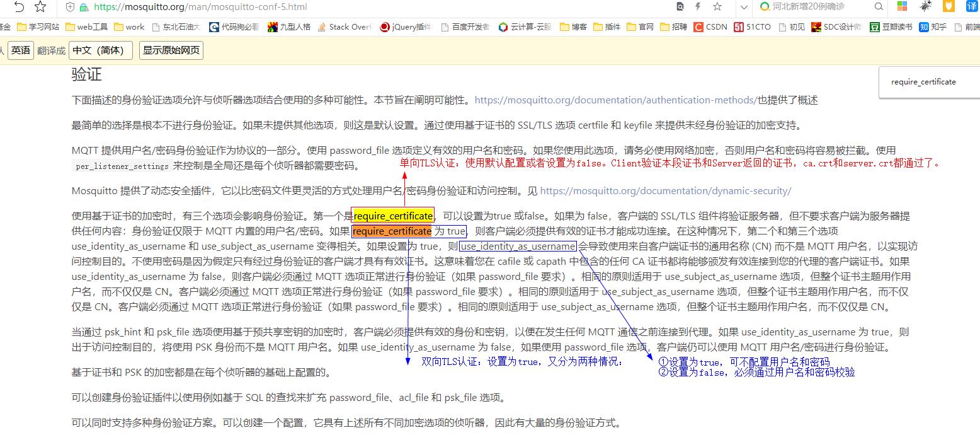Open the 招聘 bookmark folder
This screenshot has width=980, height=440.
674,26
